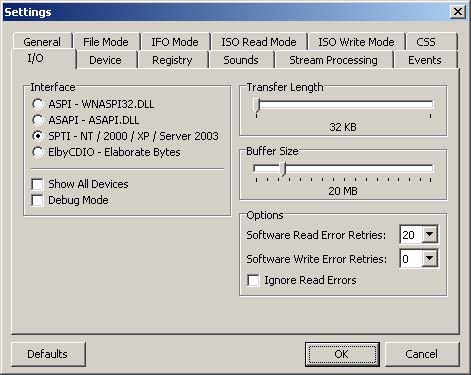The image size is (471, 375).
Task: Open Stream Processing tab
Action: [334, 60]
